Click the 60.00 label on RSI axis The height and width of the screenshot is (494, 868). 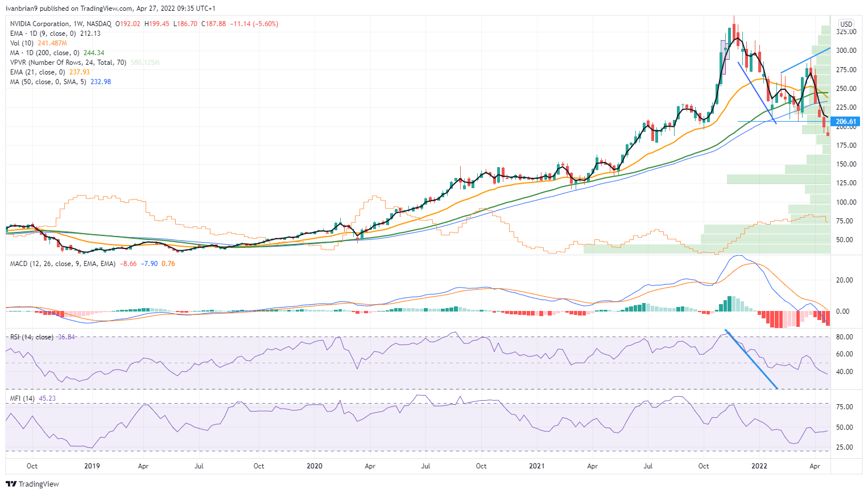point(845,354)
